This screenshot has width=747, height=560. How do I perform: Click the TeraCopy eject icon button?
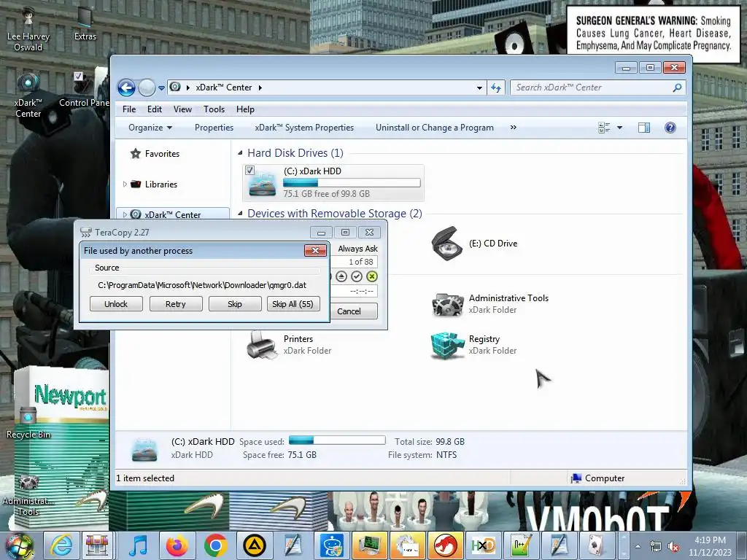(341, 276)
